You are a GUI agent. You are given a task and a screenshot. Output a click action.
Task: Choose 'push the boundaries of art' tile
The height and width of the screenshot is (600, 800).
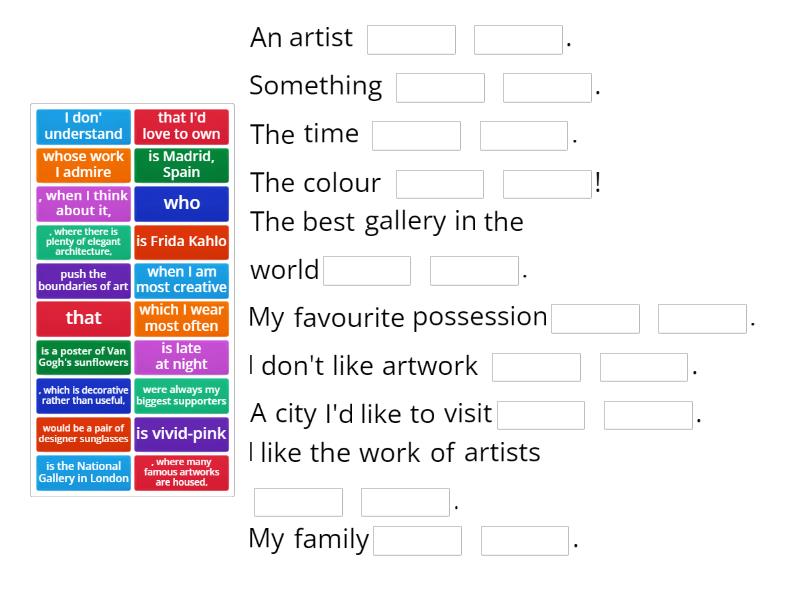click(x=84, y=280)
